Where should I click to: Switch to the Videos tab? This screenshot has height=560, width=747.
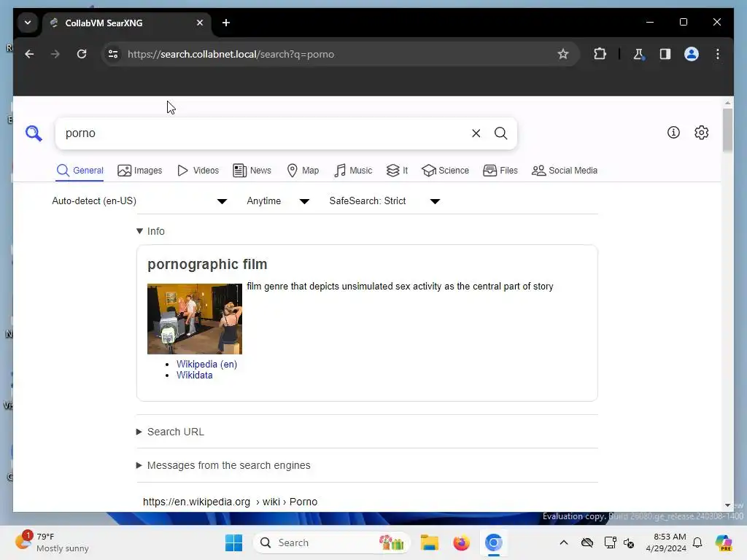click(x=198, y=171)
